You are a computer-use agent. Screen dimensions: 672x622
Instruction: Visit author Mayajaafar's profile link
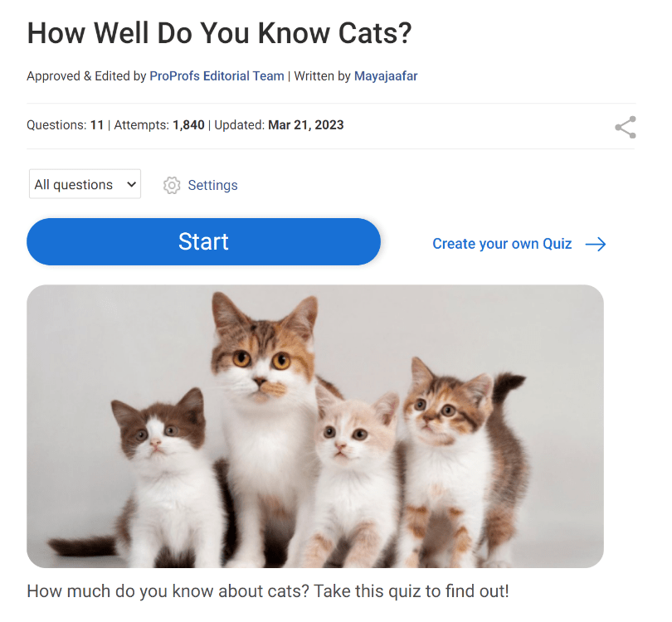(x=386, y=76)
